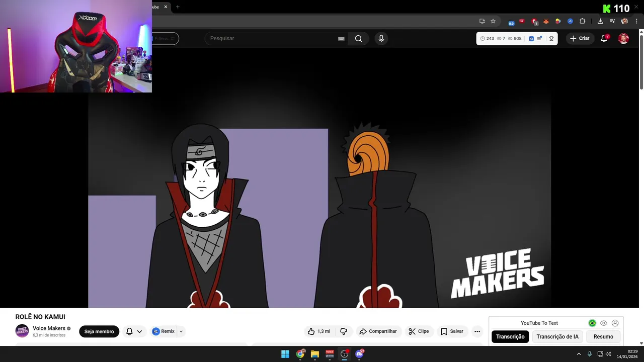Click the Filtros filter button
Viewport: 644px width, 362px height.
pos(165,39)
